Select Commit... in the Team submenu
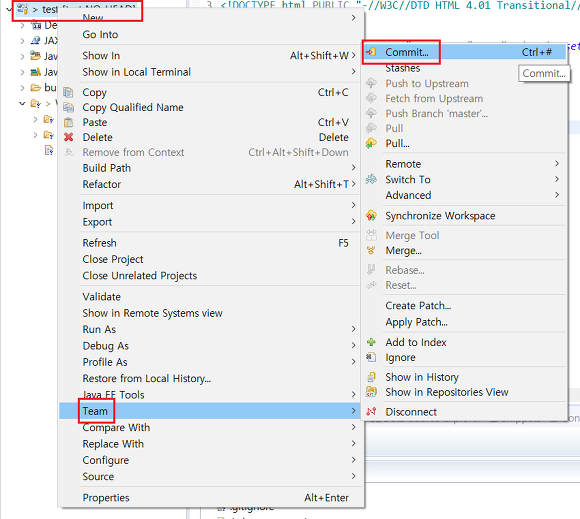Viewport: 580px width, 519px height. [x=464, y=52]
